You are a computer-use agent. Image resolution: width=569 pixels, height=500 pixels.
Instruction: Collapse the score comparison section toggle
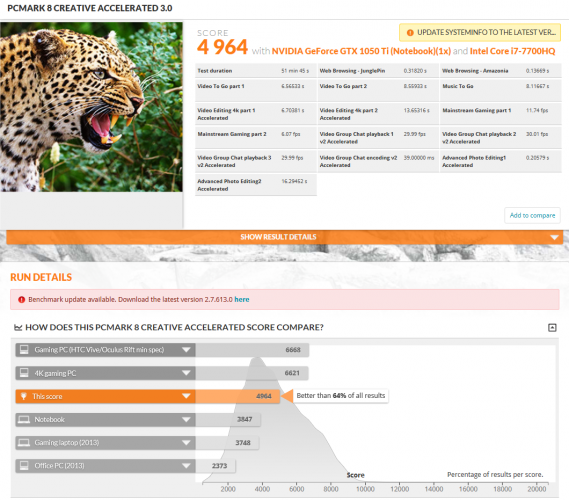[552, 328]
